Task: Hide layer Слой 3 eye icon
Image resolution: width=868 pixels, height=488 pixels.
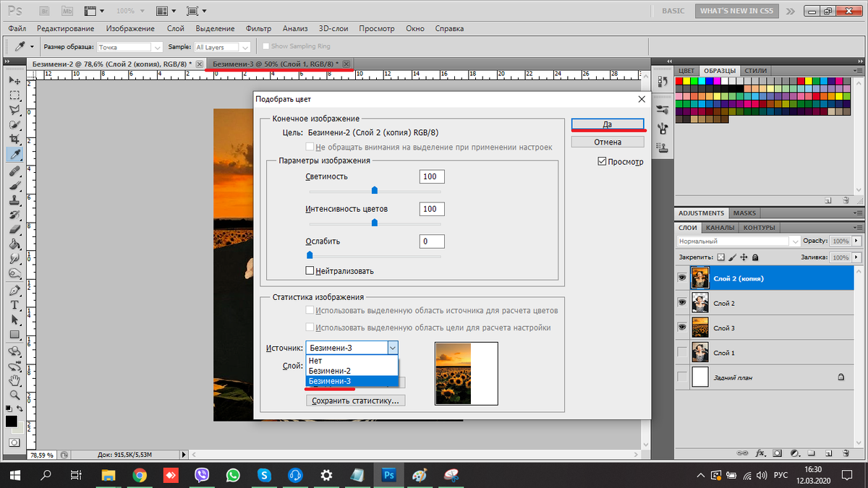Action: [682, 328]
